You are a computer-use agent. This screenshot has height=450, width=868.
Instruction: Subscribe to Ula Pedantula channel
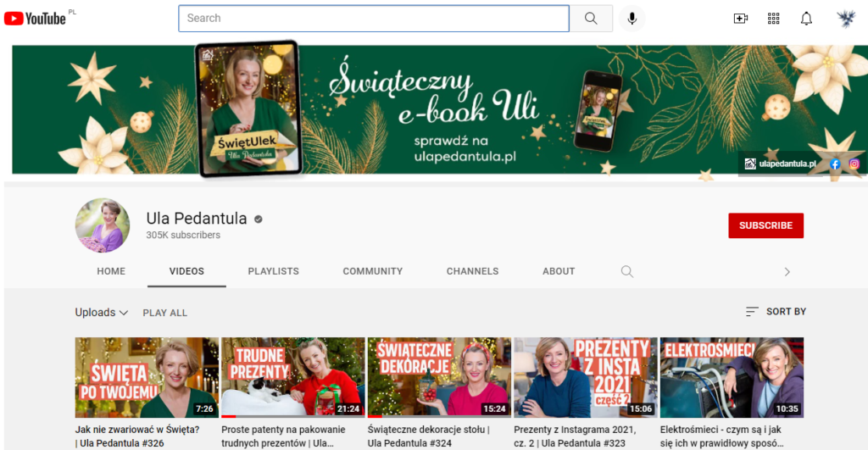765,225
